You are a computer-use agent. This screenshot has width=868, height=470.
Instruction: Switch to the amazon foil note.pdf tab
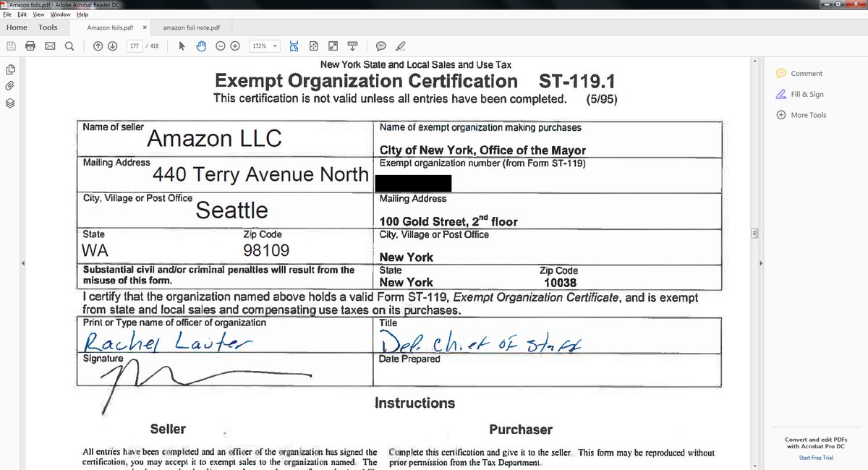[x=193, y=27]
